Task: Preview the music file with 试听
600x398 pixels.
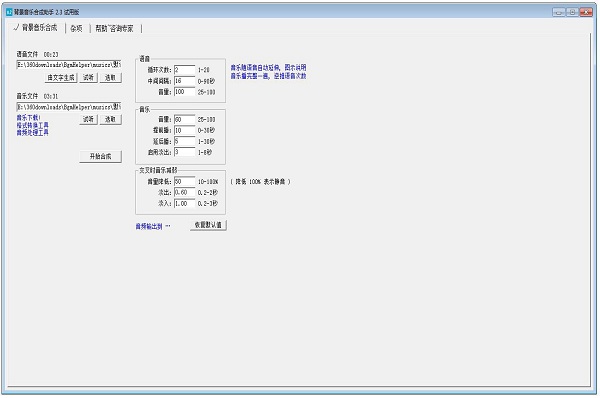Action: (88, 119)
